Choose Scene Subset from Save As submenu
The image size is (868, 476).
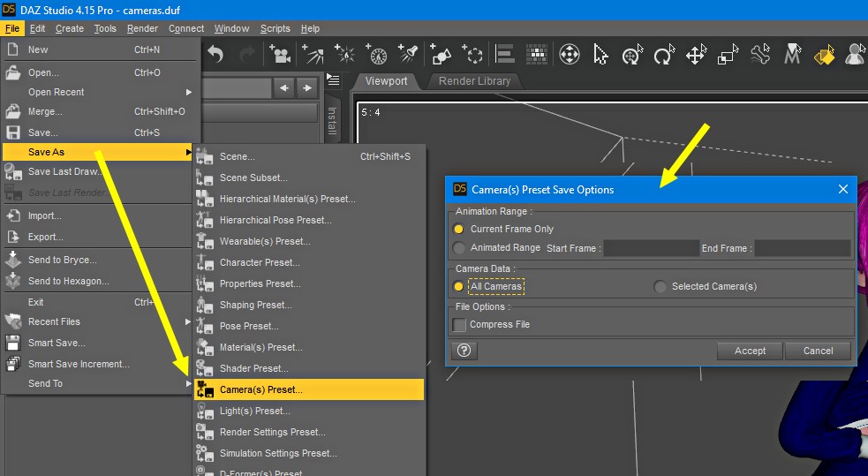point(309,178)
